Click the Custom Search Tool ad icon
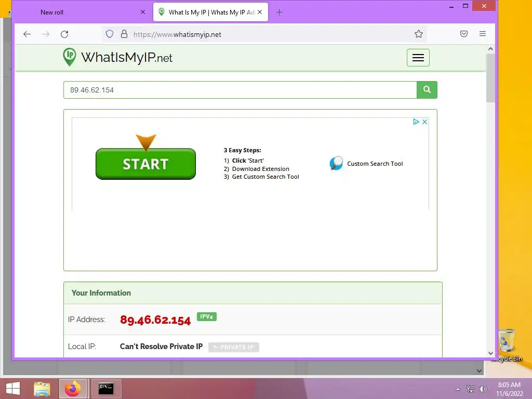Screen dimensions: 532x399 pyautogui.click(x=336, y=163)
